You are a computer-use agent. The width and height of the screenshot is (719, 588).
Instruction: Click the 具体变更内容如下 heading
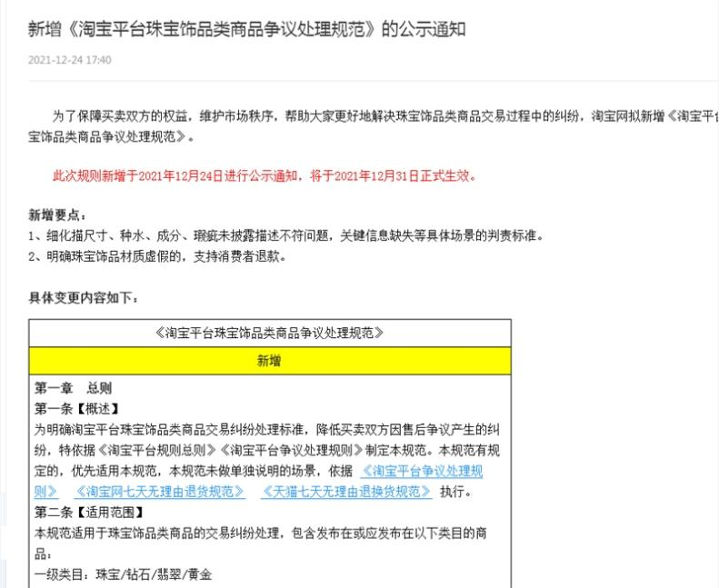(x=83, y=297)
